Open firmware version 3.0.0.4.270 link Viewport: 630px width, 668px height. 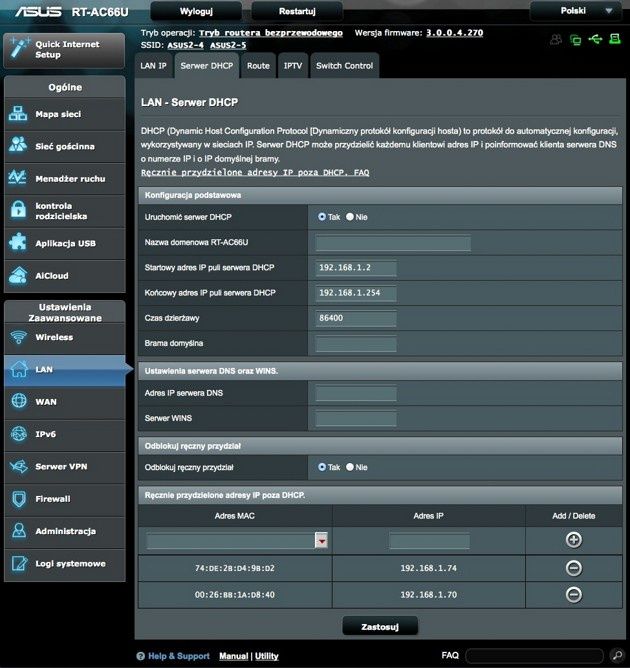[x=455, y=33]
